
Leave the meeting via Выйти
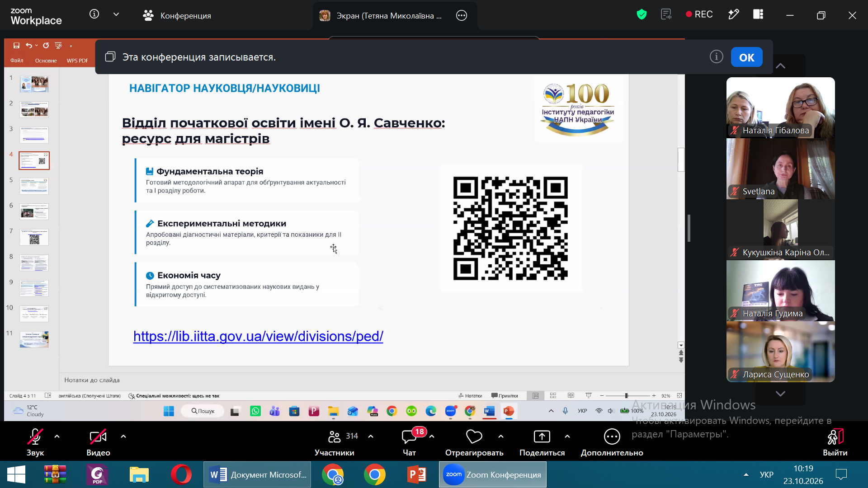[835, 442]
